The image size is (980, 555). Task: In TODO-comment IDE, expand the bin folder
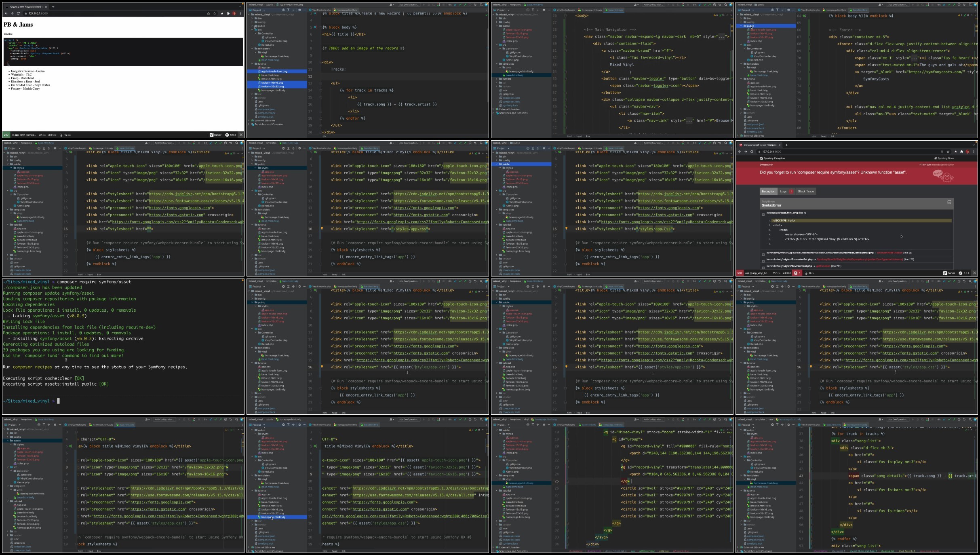[x=252, y=18]
